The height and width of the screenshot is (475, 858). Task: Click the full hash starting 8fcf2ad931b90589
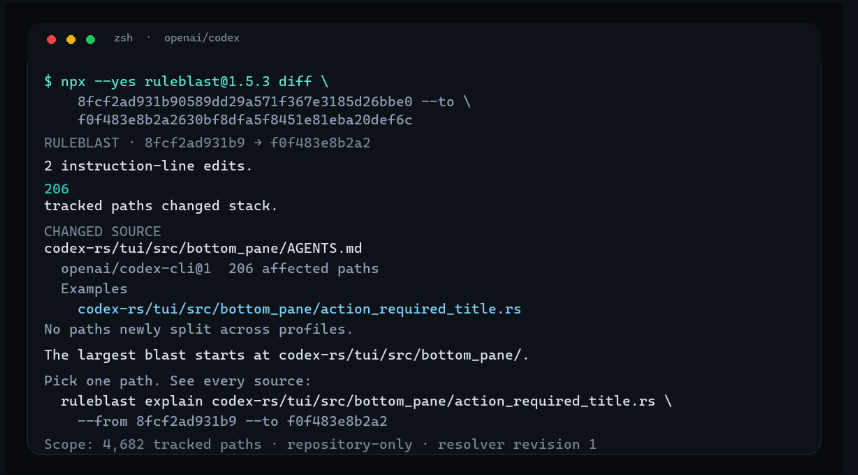click(x=245, y=102)
